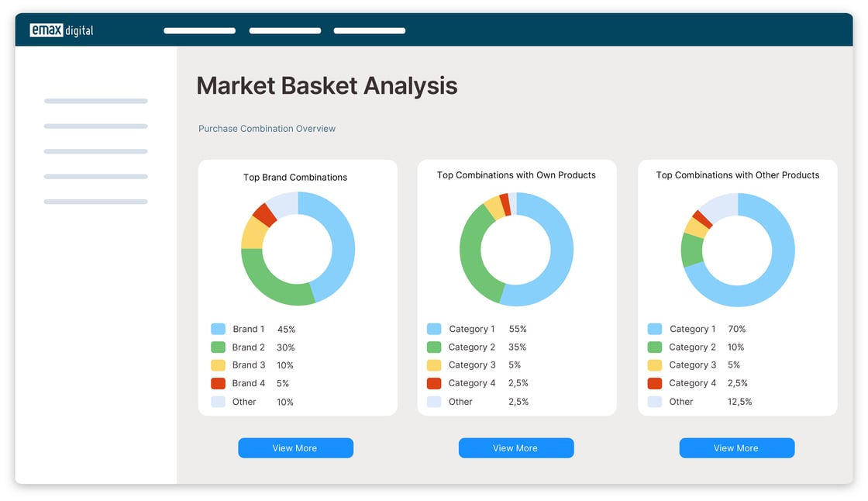Click the Category 1 swatch in Other Products legend
Screen dimensions: 868x501
[655, 329]
